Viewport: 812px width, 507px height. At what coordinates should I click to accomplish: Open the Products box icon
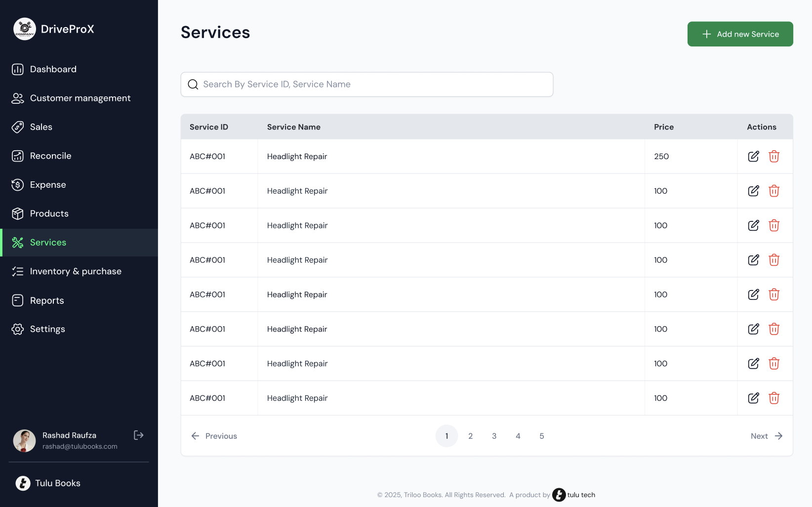pyautogui.click(x=18, y=213)
